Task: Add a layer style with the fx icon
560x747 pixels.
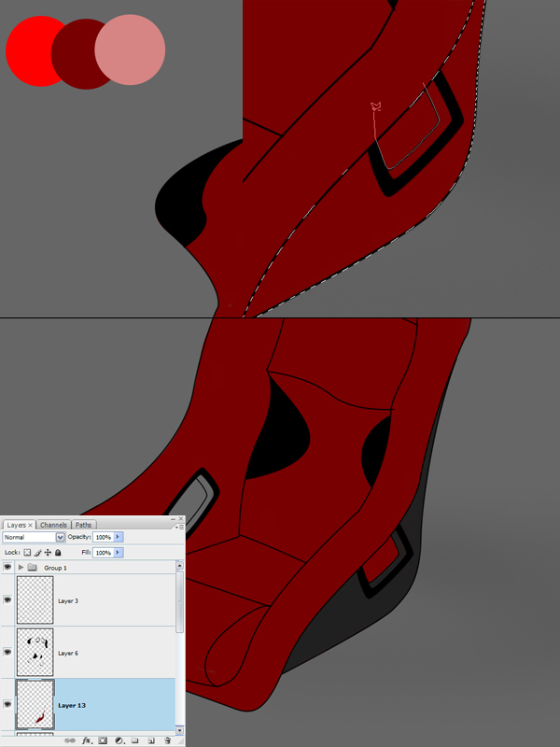Action: tap(87, 740)
